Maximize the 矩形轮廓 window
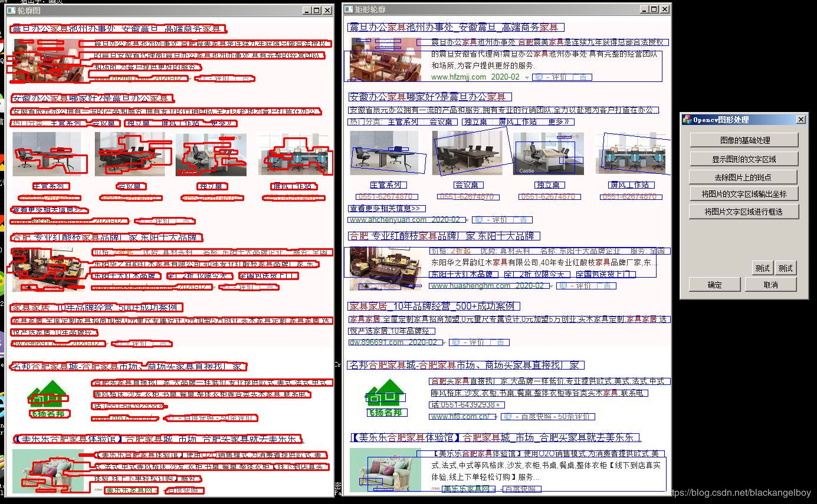 click(654, 9)
